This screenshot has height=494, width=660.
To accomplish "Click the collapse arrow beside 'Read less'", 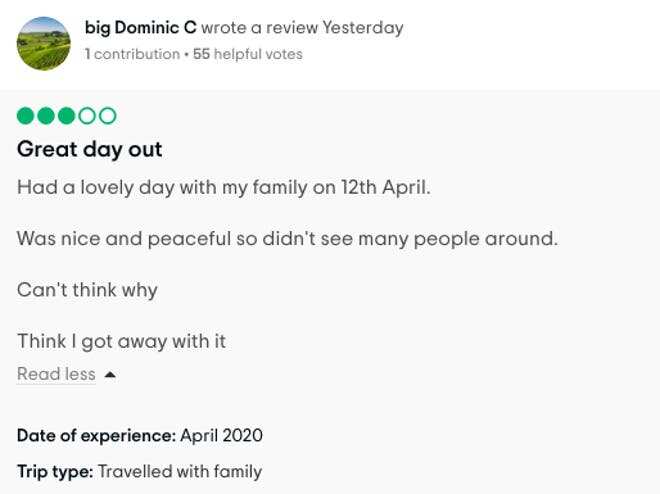I will coord(110,375).
